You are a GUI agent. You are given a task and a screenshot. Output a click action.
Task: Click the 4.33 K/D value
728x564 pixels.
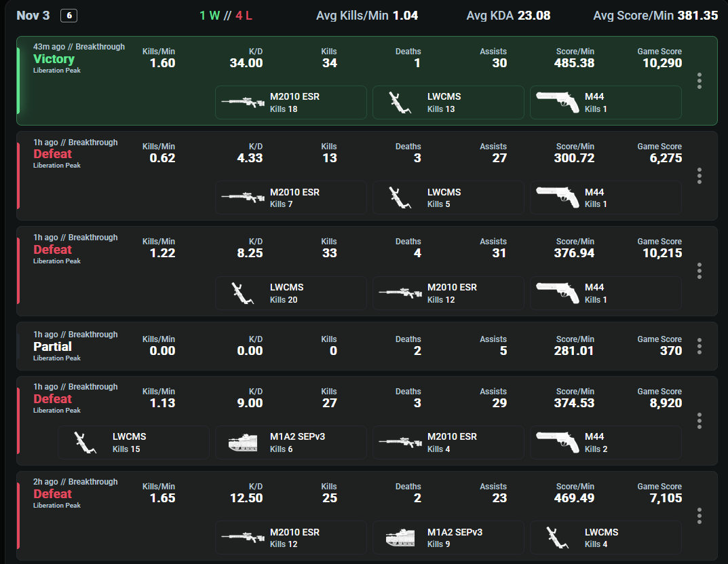[250, 158]
